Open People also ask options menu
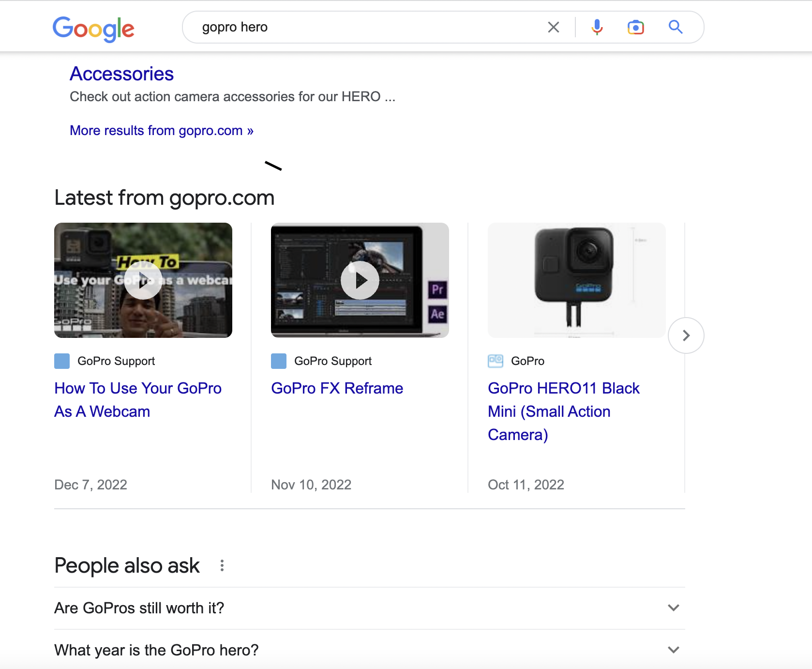 (222, 565)
